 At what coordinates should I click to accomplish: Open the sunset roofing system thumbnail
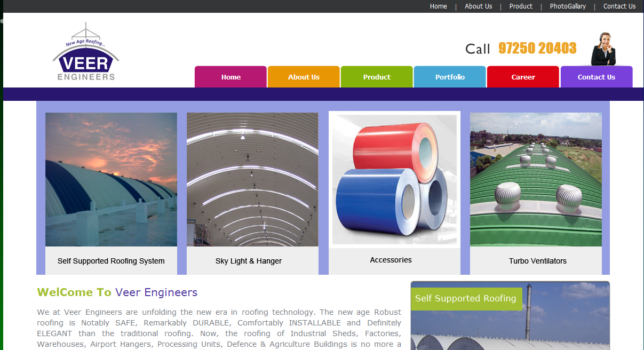click(x=111, y=179)
